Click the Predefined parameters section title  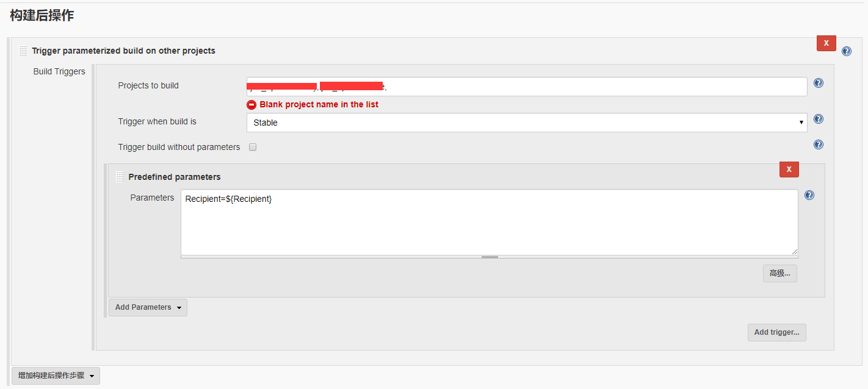tap(175, 177)
